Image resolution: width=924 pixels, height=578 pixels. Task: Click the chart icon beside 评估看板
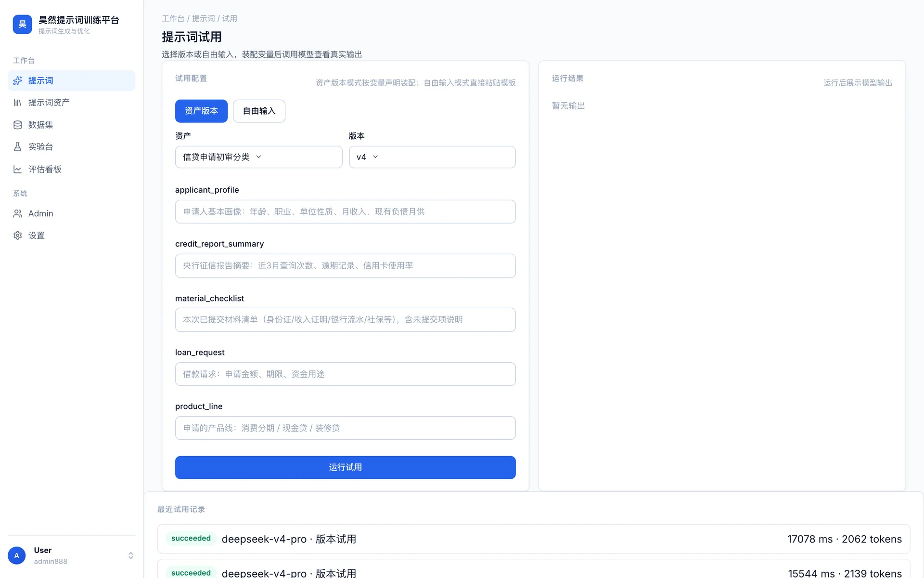click(x=18, y=169)
